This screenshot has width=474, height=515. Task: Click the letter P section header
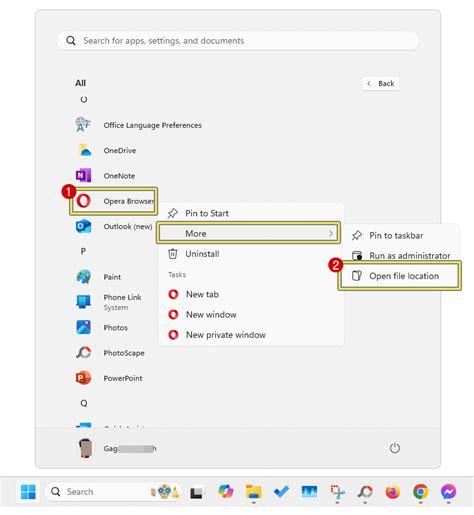(83, 251)
